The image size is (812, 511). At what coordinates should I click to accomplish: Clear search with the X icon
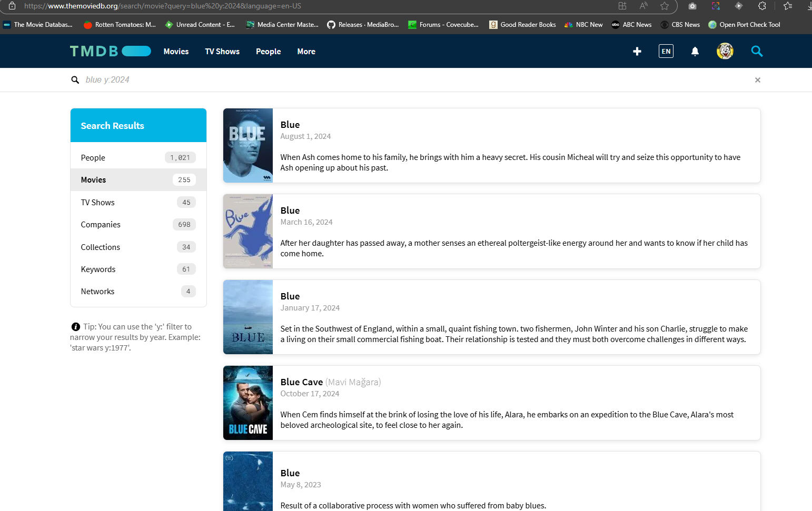(x=757, y=80)
